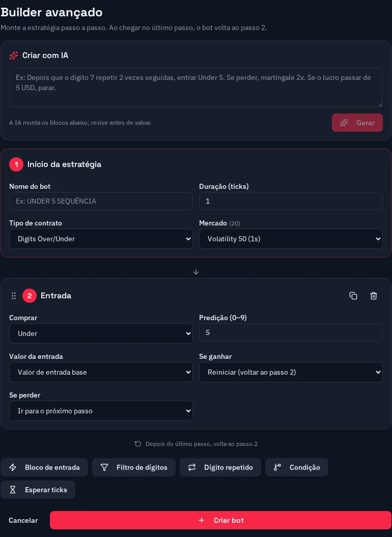Open the Se ganhar dropdown
The height and width of the screenshot is (537, 392).
coord(291,372)
